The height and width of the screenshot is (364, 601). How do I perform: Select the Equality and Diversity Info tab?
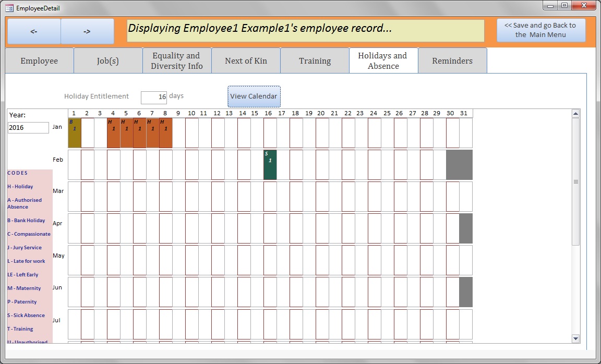tap(176, 61)
